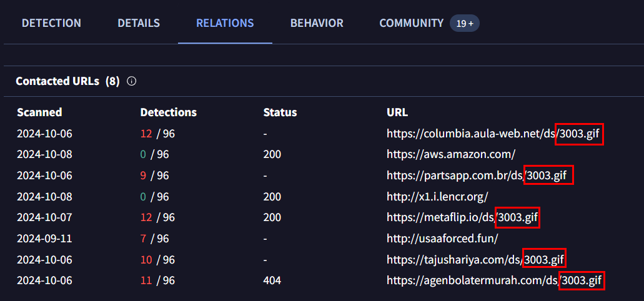Click the metaflip.io 3003.gif URL

[462, 217]
